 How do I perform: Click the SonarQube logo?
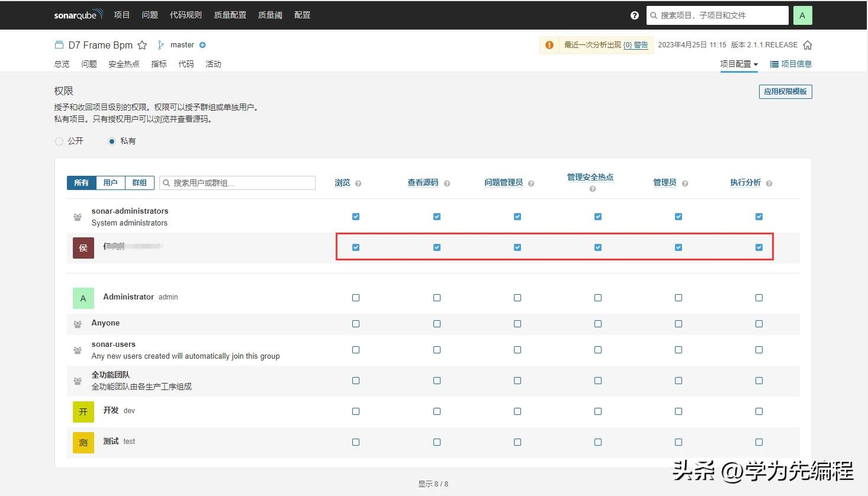[78, 15]
